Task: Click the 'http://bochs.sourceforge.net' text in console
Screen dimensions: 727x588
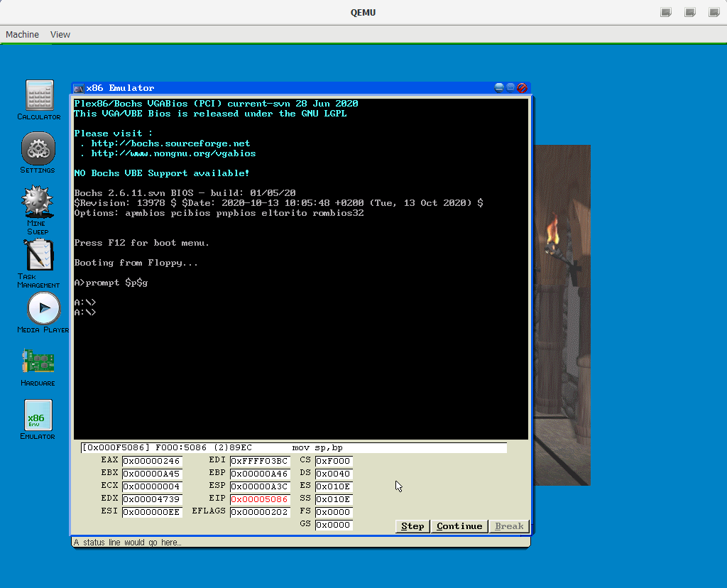Action: point(170,143)
